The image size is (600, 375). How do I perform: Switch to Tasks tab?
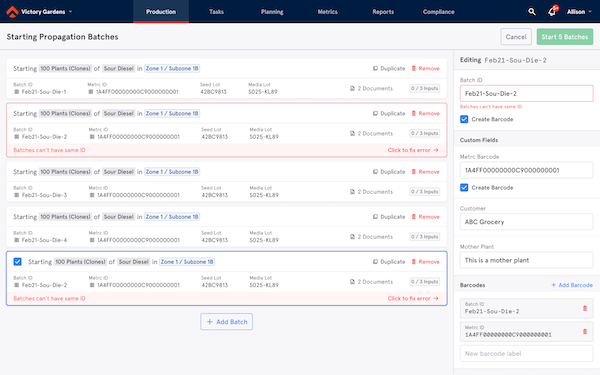coord(216,12)
